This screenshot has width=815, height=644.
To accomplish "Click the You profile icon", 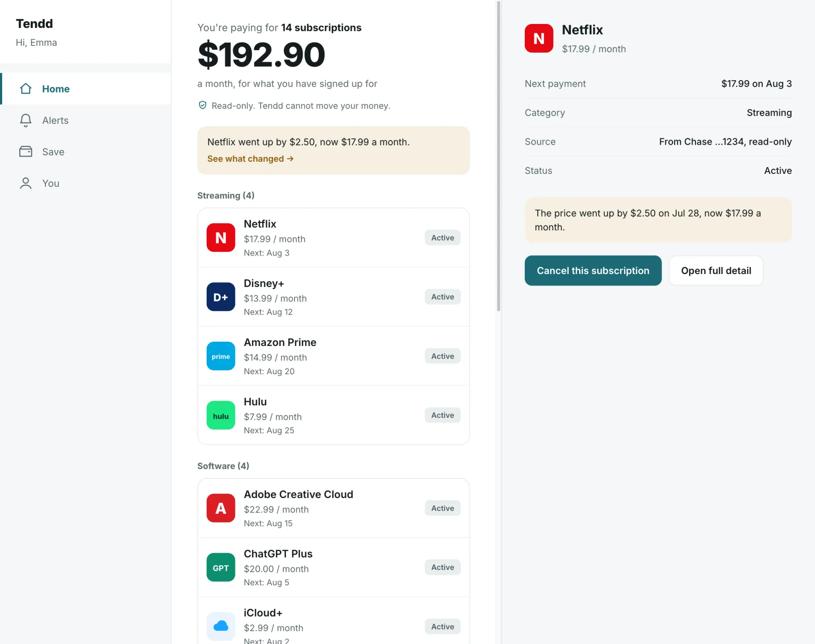I will coord(26,183).
